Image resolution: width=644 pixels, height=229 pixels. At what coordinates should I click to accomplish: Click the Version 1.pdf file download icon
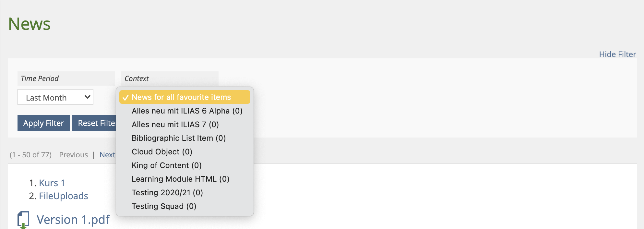pyautogui.click(x=23, y=220)
